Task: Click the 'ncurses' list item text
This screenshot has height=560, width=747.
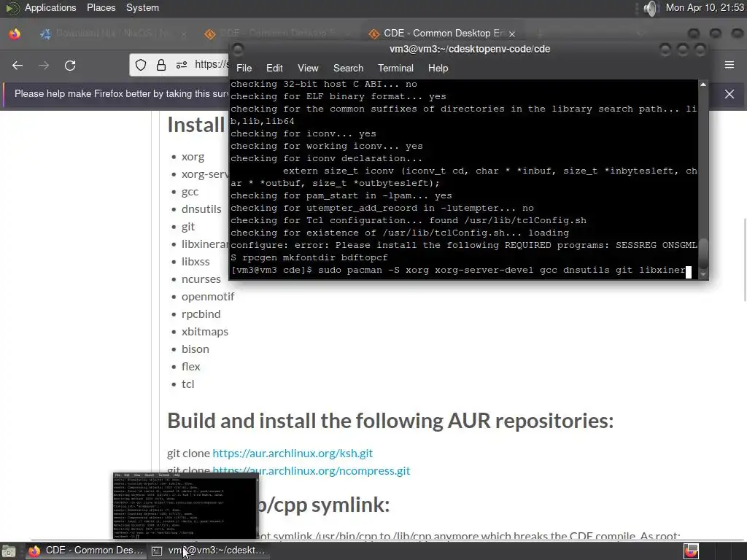Action: [201, 279]
